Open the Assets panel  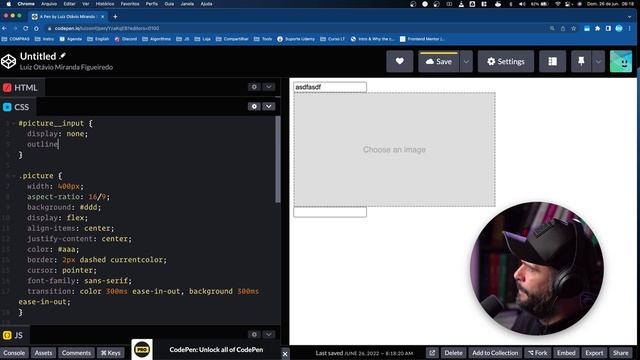click(43, 353)
